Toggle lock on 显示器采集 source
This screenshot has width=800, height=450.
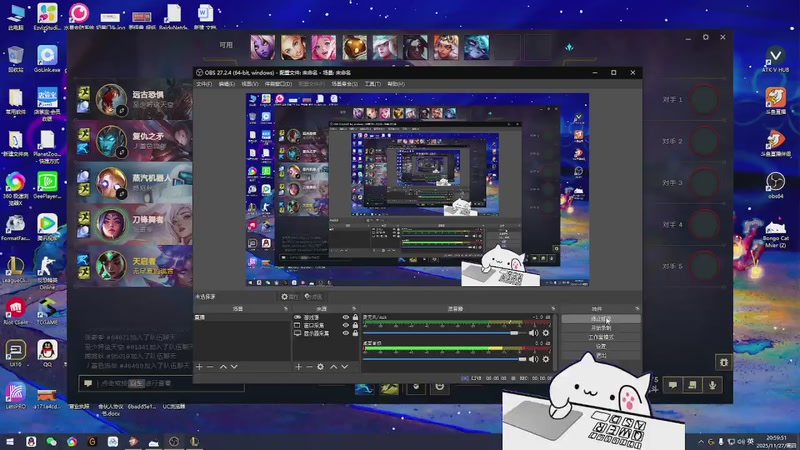[x=355, y=333]
